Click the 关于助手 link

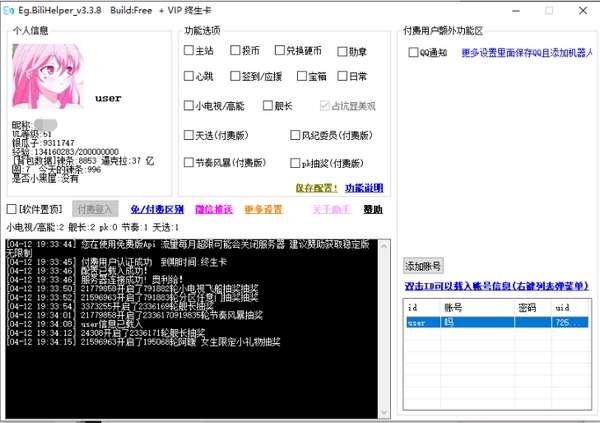(331, 209)
